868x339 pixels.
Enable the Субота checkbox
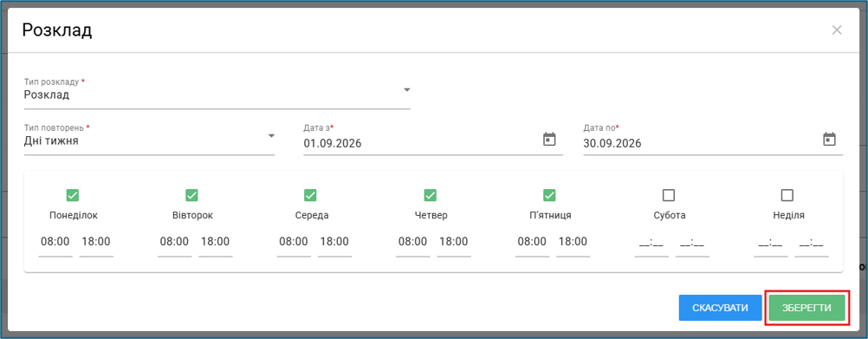click(x=669, y=195)
